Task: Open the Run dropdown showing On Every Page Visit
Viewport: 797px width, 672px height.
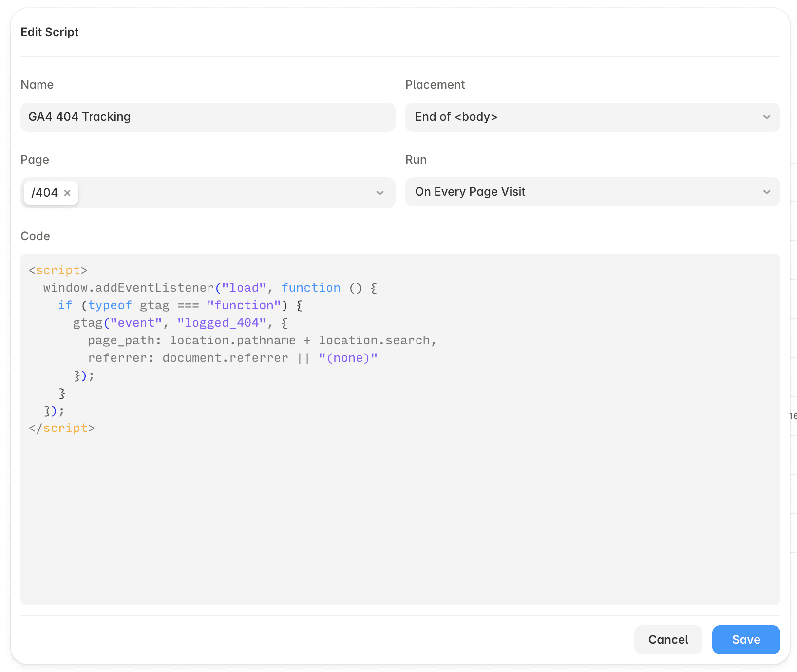Action: (592, 192)
